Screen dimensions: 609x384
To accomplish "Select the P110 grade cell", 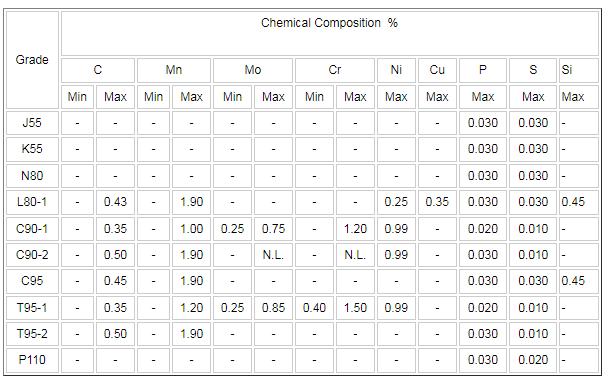I will click(32, 360).
